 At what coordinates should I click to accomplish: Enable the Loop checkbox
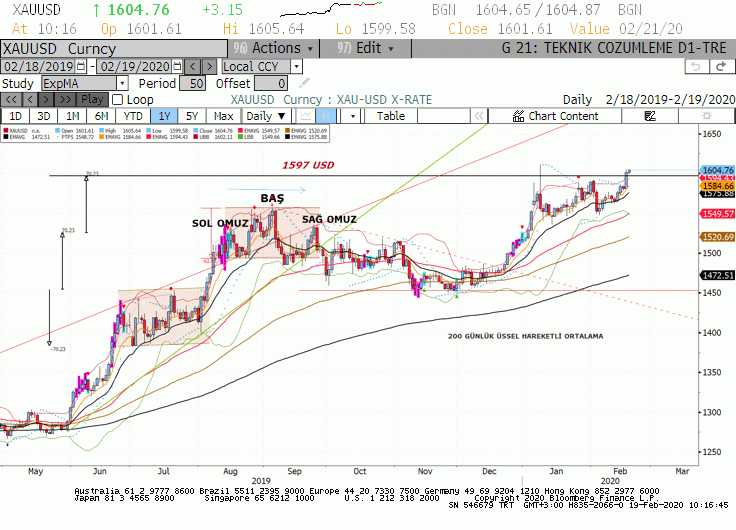[x=117, y=100]
